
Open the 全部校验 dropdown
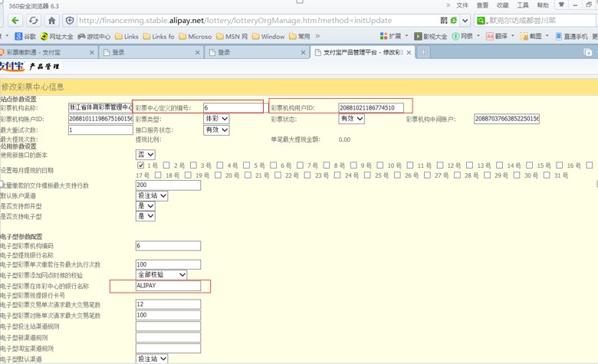(x=161, y=274)
